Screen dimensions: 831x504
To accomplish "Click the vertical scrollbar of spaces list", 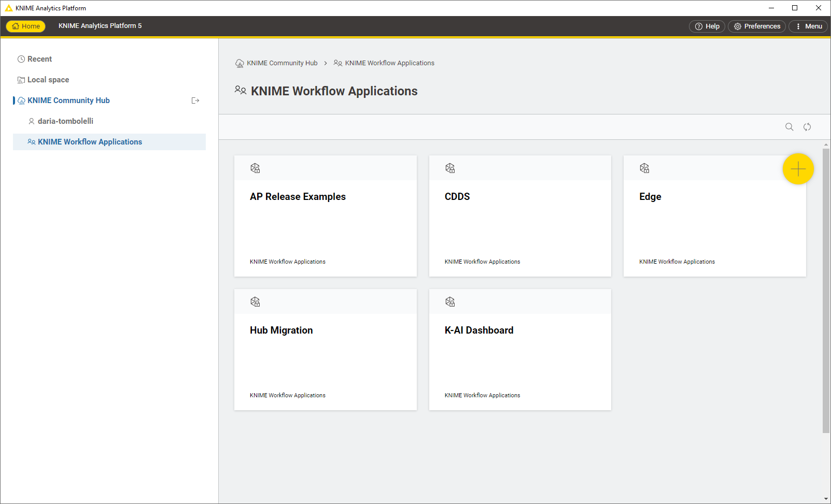I will coord(826,290).
